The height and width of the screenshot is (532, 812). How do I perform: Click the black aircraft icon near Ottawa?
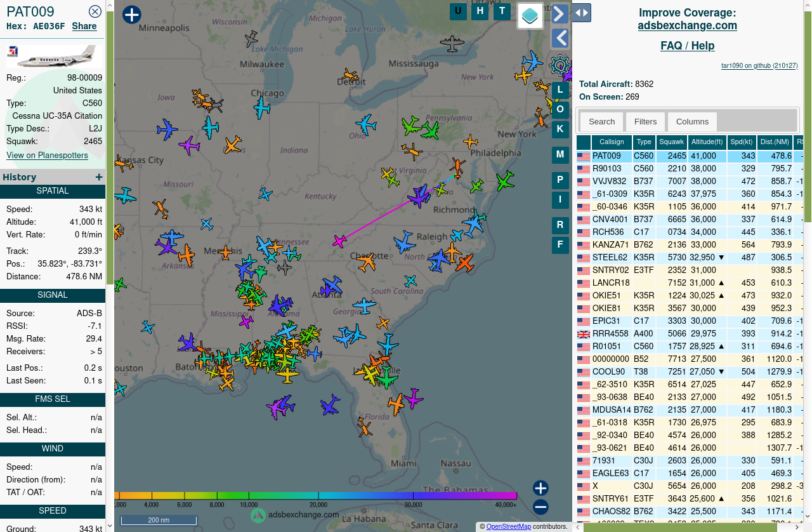[452, 44]
